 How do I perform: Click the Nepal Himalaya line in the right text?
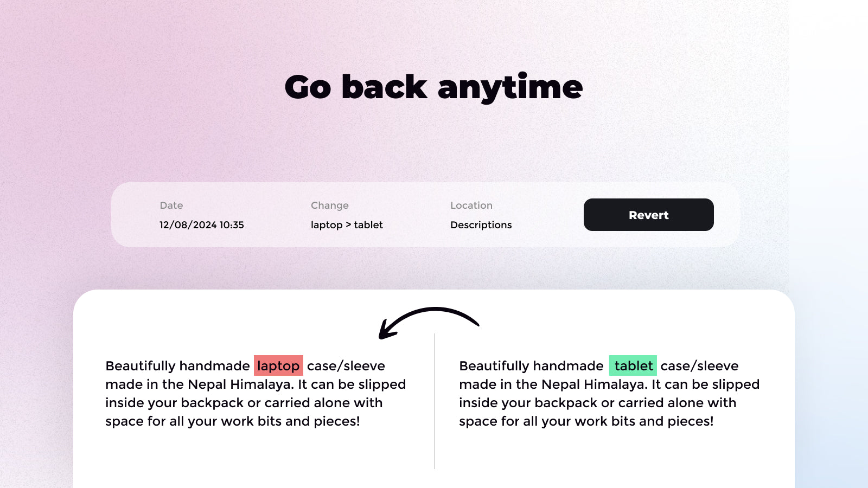click(x=609, y=384)
